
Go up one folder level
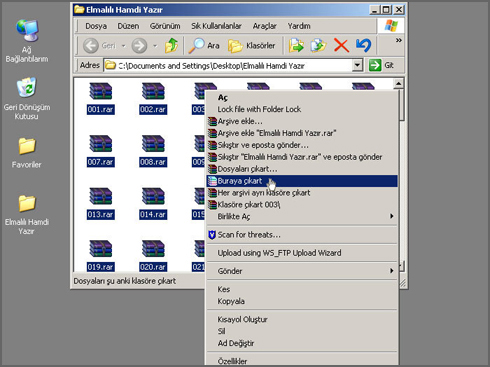pos(171,46)
